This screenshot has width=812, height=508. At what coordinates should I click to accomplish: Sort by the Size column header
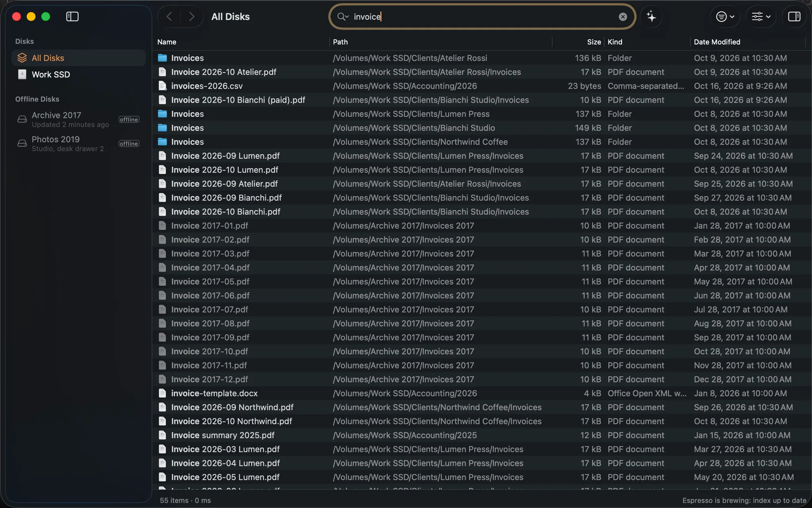(x=594, y=42)
